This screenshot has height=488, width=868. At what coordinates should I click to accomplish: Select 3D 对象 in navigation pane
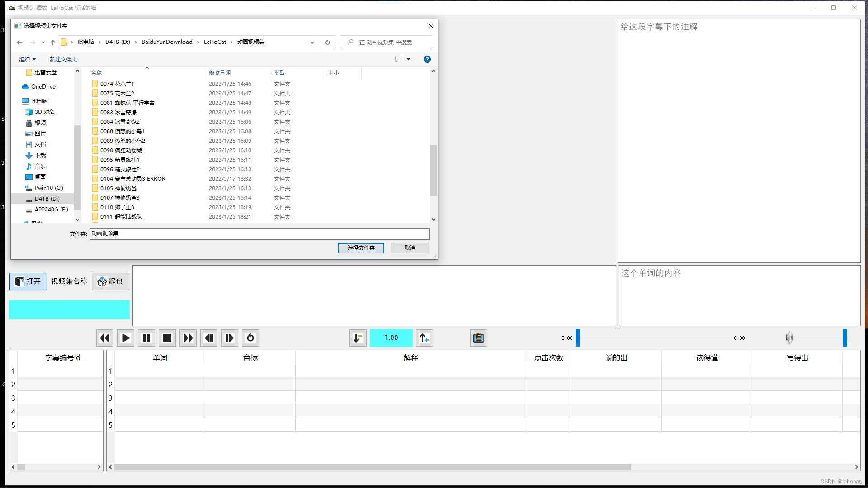44,112
